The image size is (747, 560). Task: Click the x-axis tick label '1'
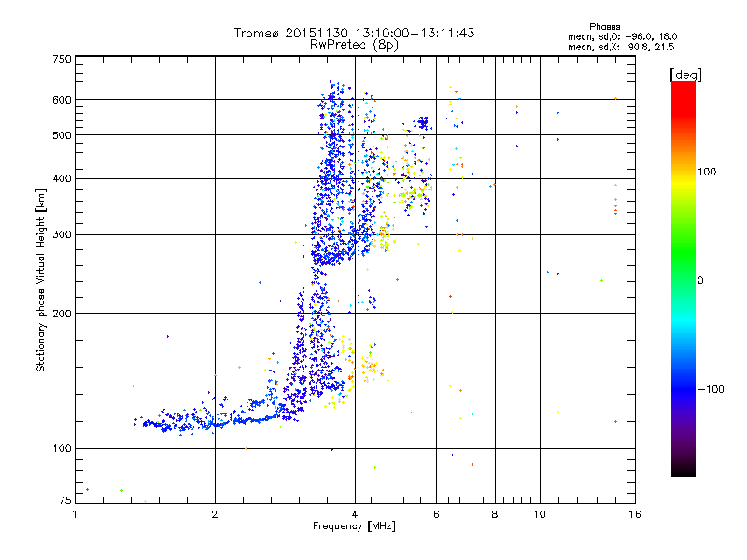(75, 514)
